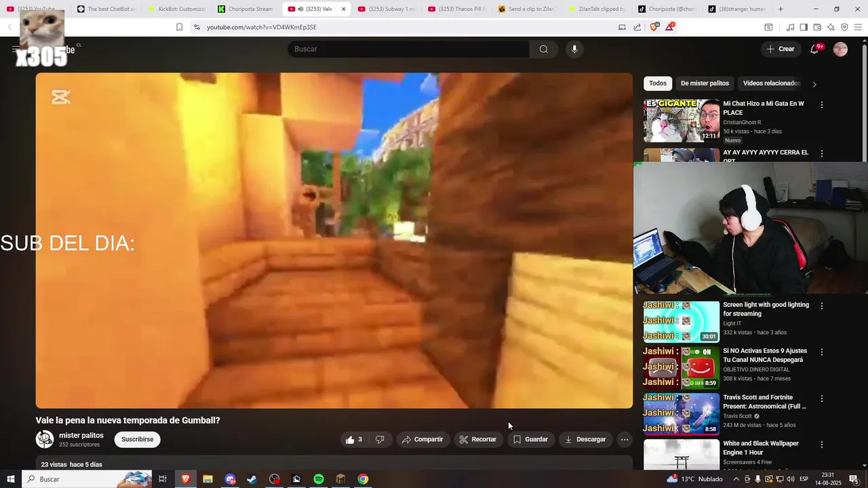
Task: Click the '13°C Nublado' weather widget in taskbar
Action: (695, 479)
